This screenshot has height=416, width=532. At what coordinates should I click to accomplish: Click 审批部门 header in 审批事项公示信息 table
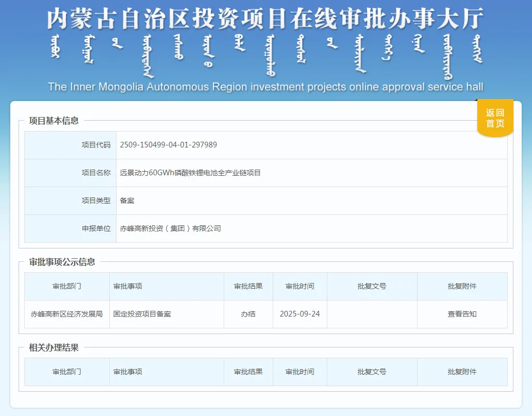click(67, 287)
